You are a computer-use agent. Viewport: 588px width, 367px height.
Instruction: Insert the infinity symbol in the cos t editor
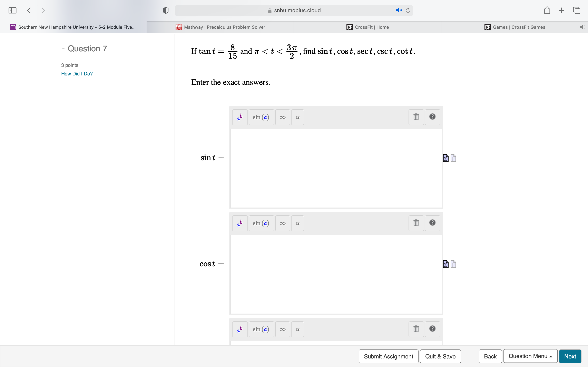point(282,223)
